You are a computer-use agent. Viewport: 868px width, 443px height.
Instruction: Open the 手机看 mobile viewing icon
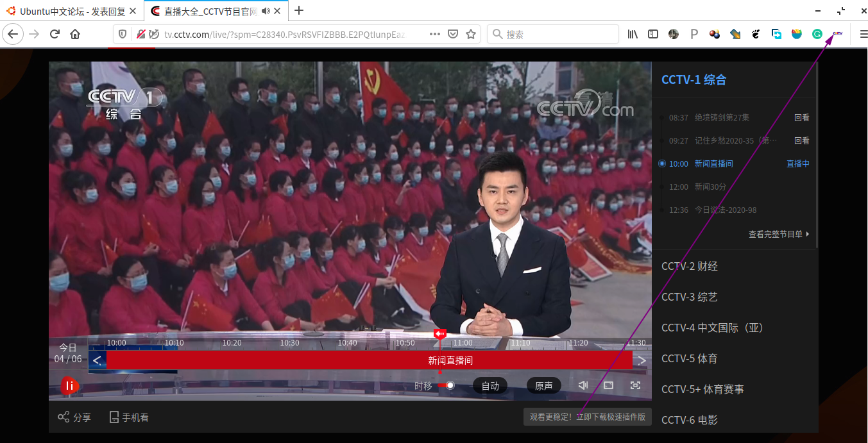[x=114, y=417]
